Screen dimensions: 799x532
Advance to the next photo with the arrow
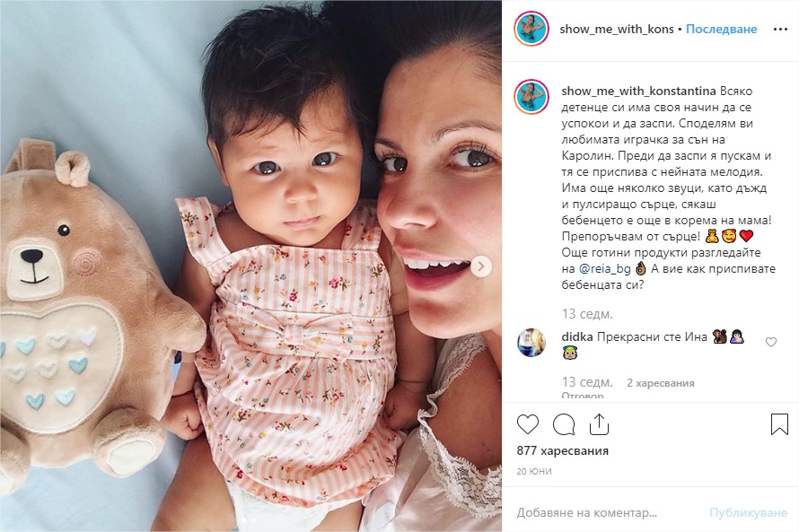(x=481, y=266)
